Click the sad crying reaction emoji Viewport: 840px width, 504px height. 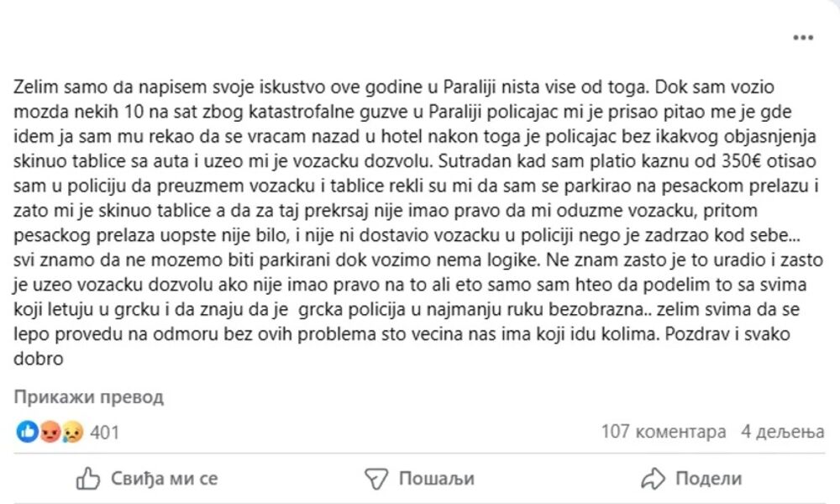click(x=72, y=432)
